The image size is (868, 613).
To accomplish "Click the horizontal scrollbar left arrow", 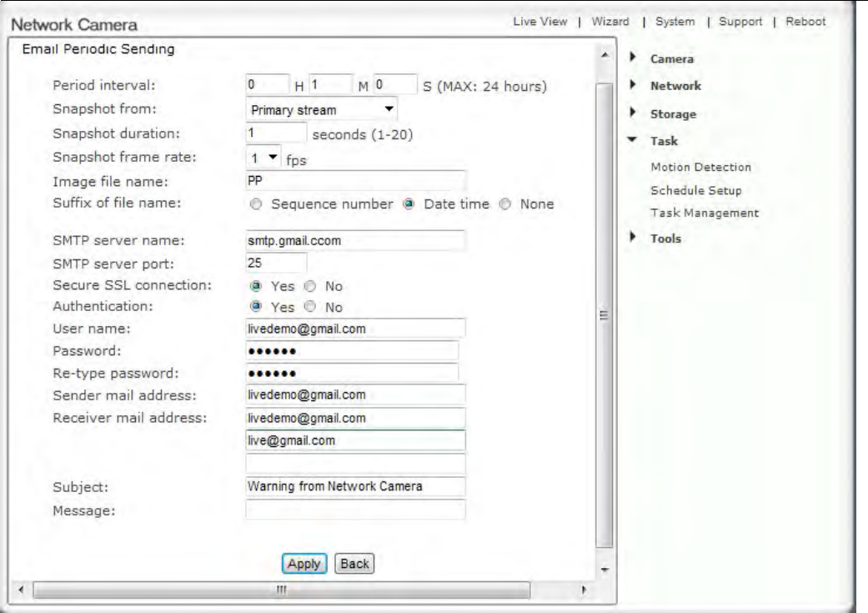I will (x=21, y=590).
